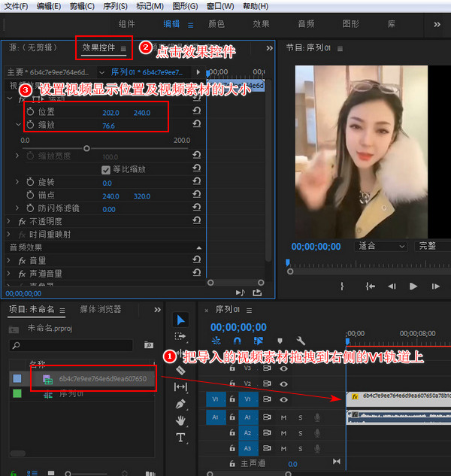Toggle sync lock on track A3

tap(267, 448)
